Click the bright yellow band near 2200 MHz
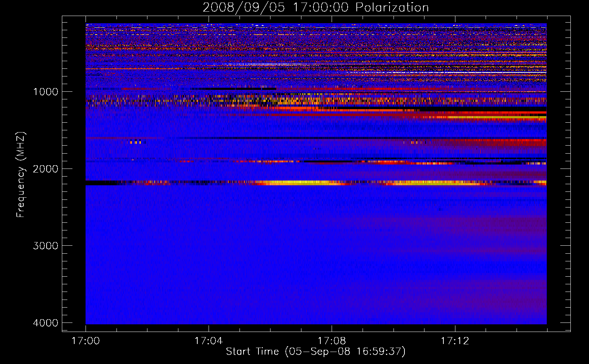 point(316,183)
